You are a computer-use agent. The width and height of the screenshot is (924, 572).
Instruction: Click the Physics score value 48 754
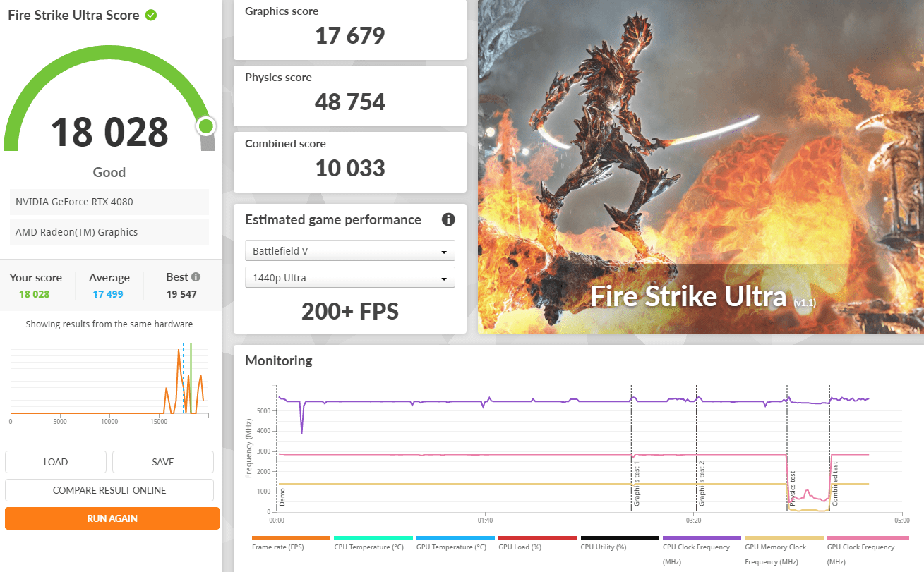pyautogui.click(x=350, y=102)
